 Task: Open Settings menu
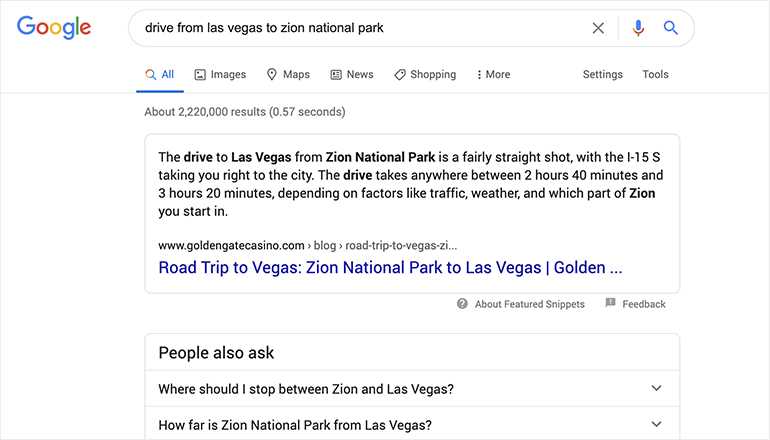[x=603, y=75]
